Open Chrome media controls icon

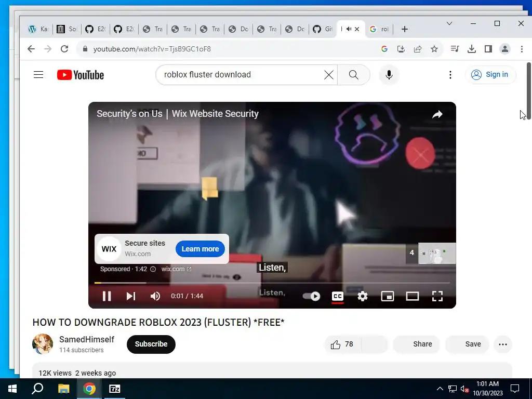455,49
